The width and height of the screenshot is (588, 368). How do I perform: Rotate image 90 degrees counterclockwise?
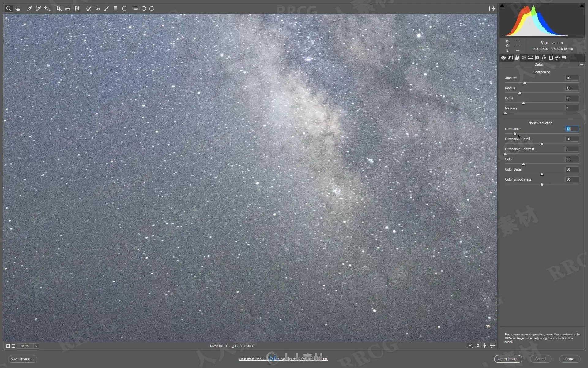coord(144,9)
